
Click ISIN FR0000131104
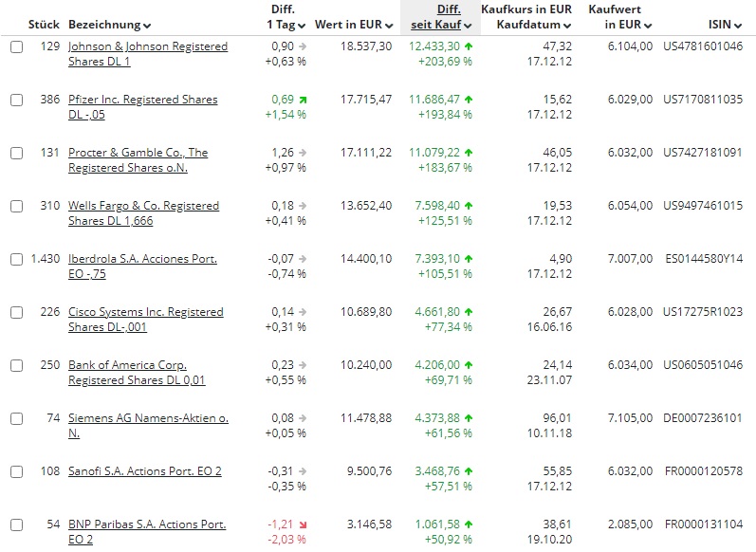(x=704, y=524)
